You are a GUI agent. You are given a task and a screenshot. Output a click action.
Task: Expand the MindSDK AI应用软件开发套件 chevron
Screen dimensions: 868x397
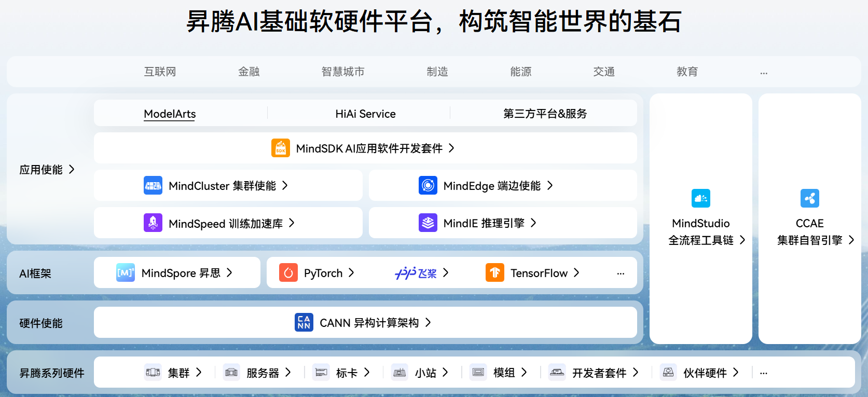point(451,148)
